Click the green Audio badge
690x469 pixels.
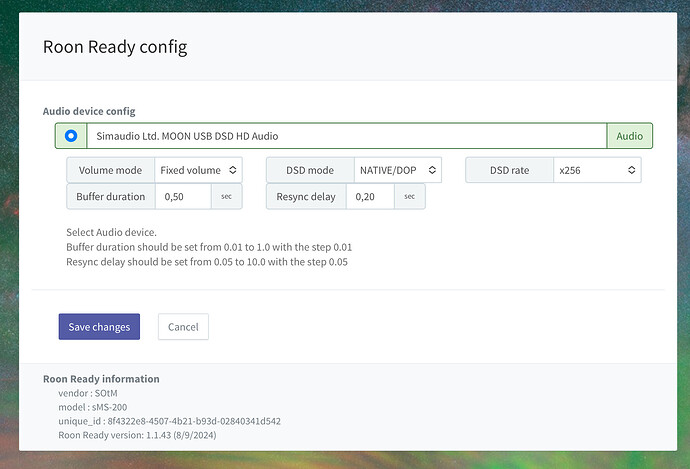point(630,136)
